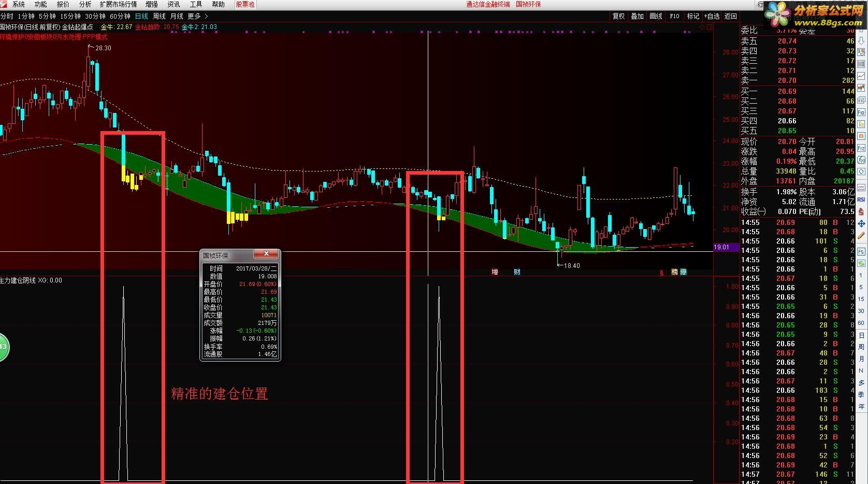
Task: Click the 股票池 button
Action: click(245, 4)
